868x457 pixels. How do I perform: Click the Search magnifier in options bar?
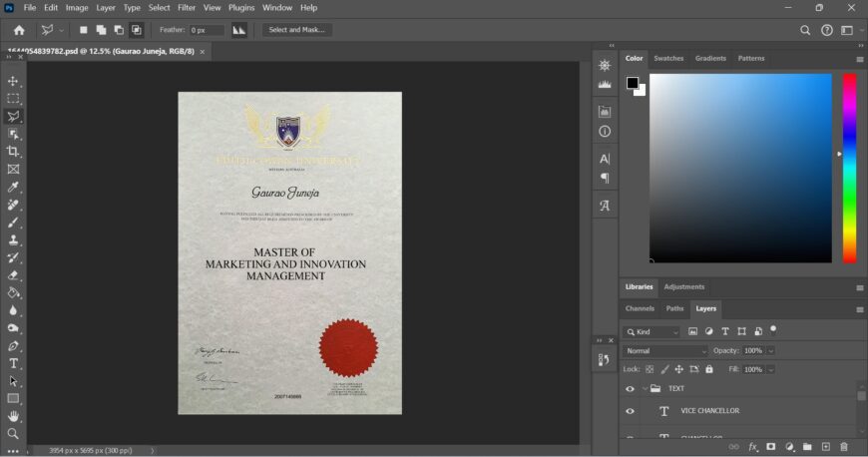coord(805,31)
